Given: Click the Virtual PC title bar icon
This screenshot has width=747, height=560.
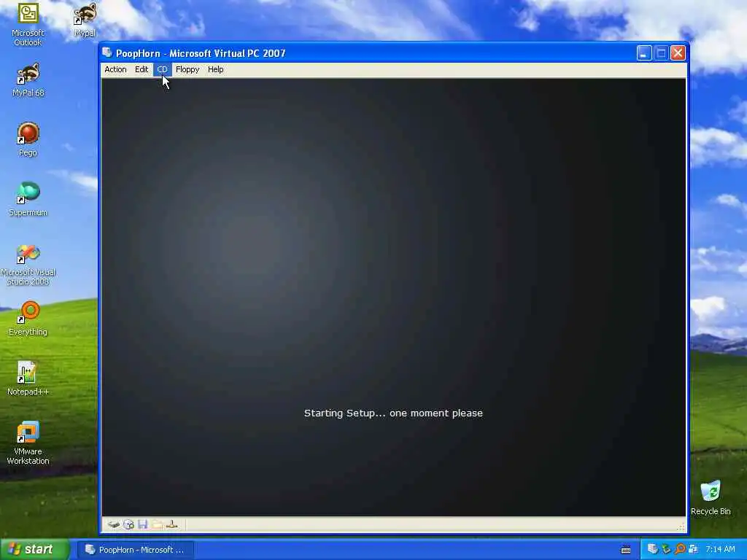Looking at the screenshot, I should [x=107, y=52].
